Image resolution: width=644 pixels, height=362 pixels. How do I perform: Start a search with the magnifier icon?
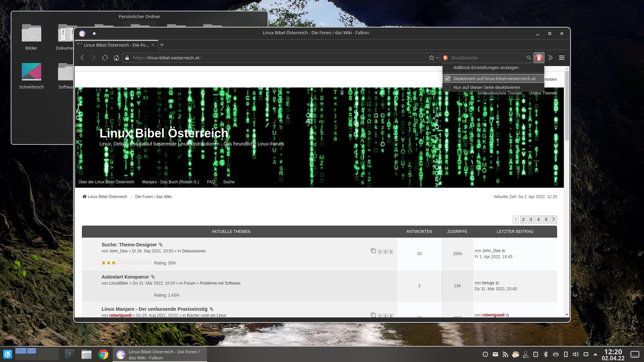(x=529, y=58)
